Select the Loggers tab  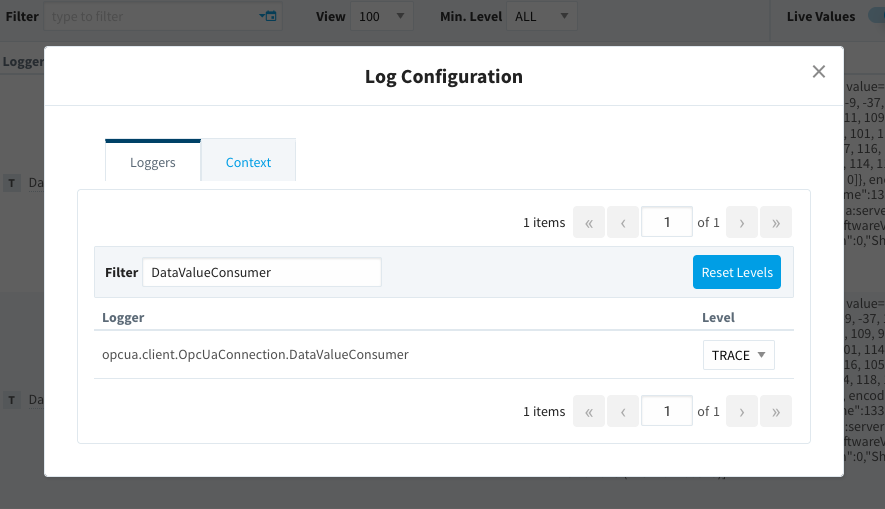153,162
